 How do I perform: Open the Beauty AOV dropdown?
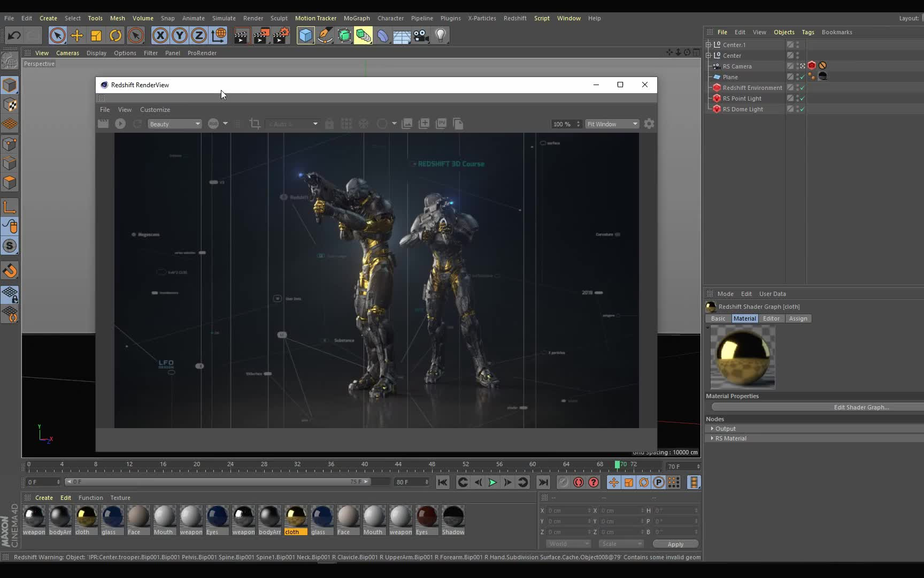[x=174, y=124]
